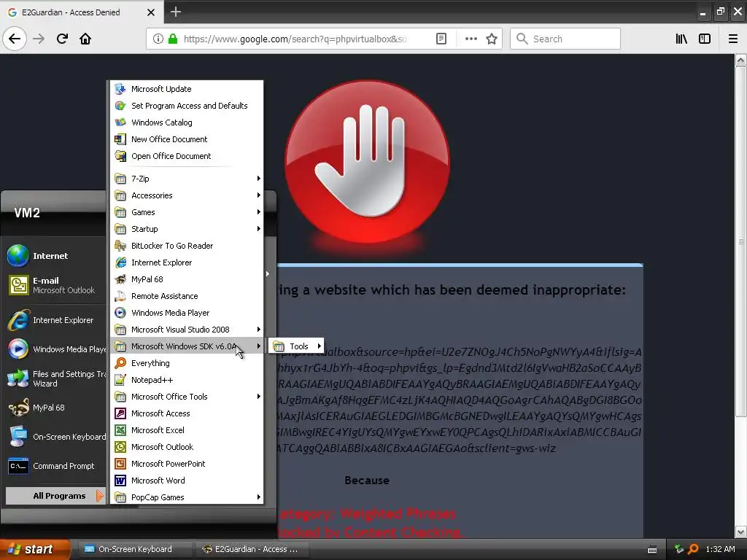
Task: Open On-Screen Keyboard from Start menu
Action: pos(55,437)
